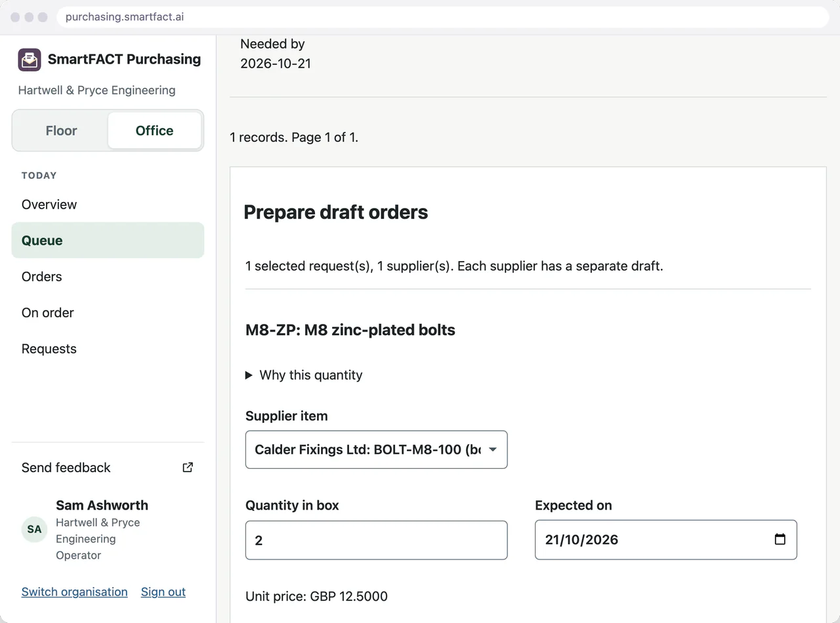Focus the Quantity in box field

[376, 540]
